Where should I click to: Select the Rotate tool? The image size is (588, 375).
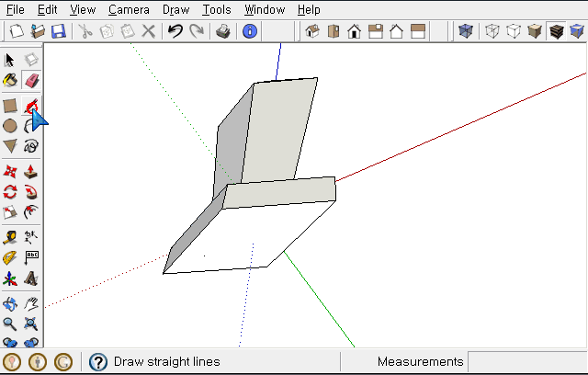[x=10, y=192]
